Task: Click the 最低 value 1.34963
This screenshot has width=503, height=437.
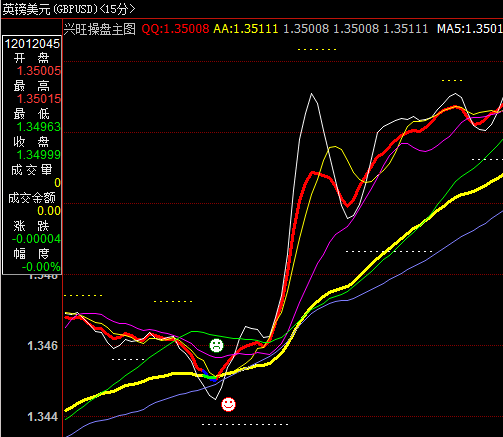Action: pyautogui.click(x=39, y=127)
